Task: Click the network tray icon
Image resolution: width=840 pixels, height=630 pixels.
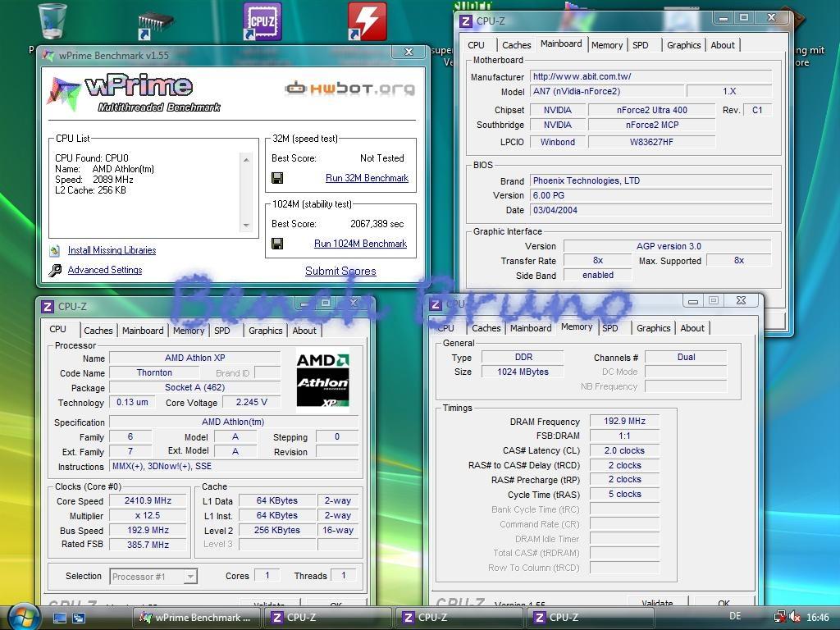Action: [x=780, y=617]
